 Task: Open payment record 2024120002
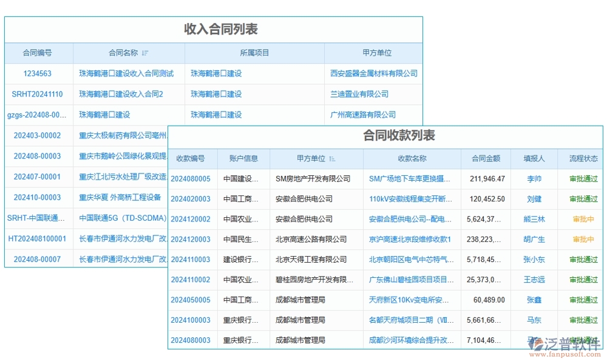pyautogui.click(x=192, y=219)
